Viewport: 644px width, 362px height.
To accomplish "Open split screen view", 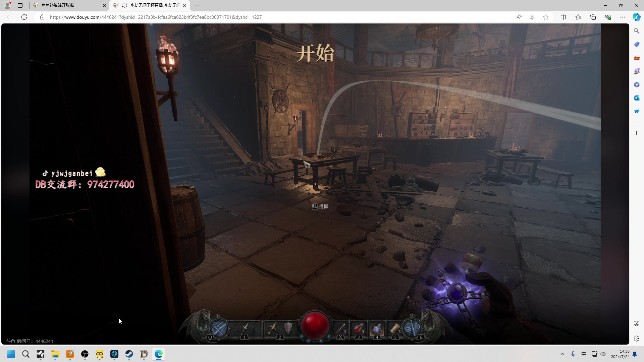I will click(563, 17).
